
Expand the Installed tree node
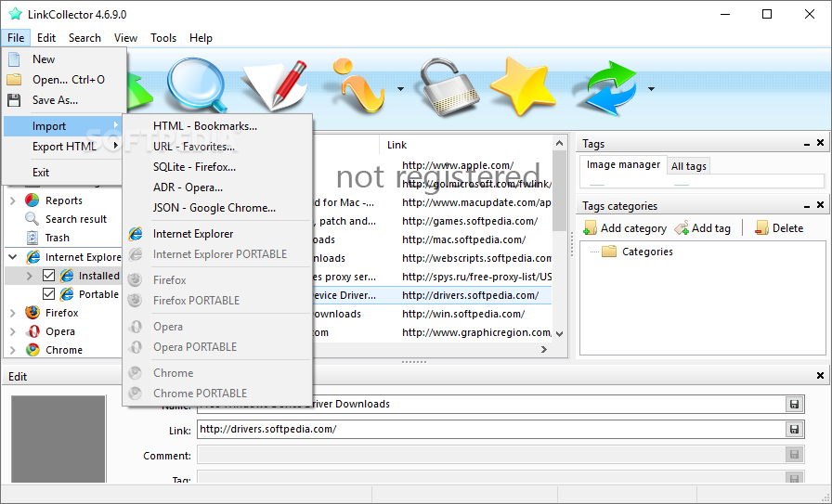coord(30,276)
